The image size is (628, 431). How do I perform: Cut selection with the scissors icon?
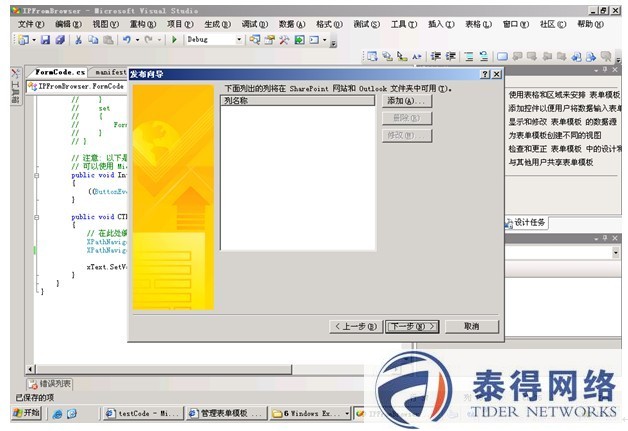pyautogui.click(x=78, y=40)
